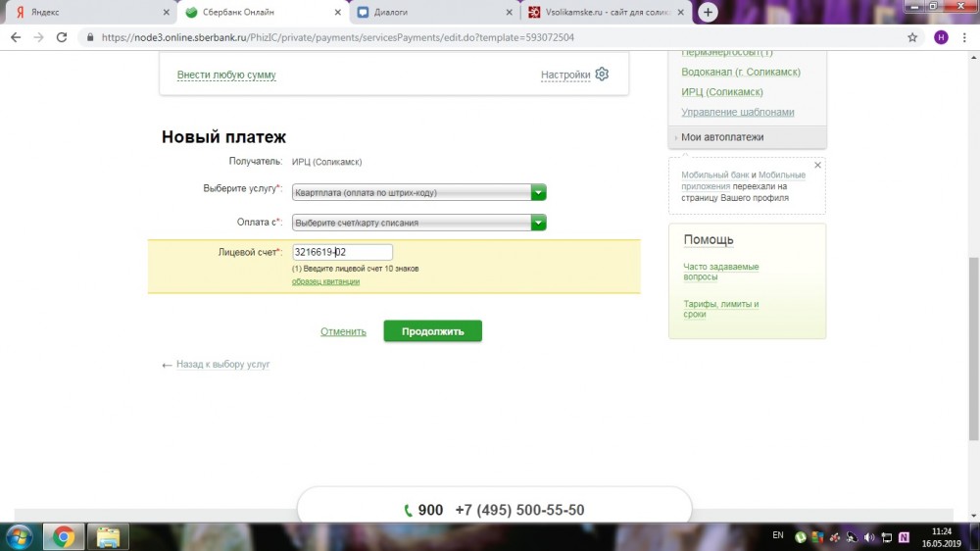Image resolution: width=980 pixels, height=551 pixels.
Task: Go back using the browser back arrow
Action: [16, 37]
